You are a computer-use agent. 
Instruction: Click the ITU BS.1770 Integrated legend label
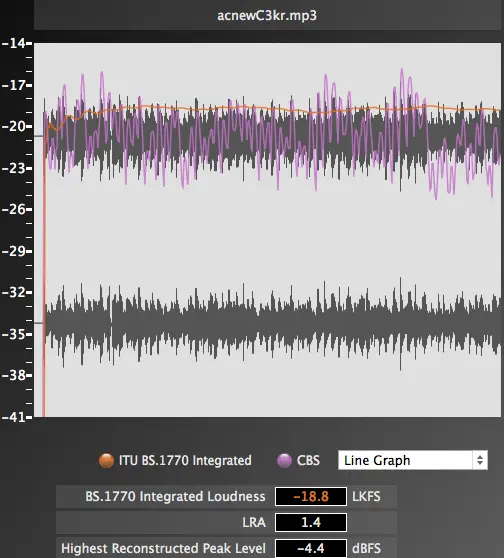(185, 460)
